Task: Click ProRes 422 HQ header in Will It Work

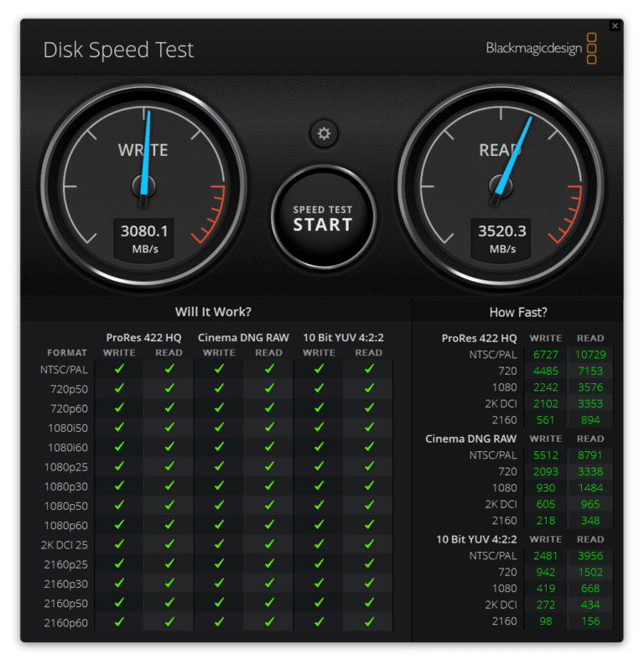Action: pyautogui.click(x=143, y=338)
